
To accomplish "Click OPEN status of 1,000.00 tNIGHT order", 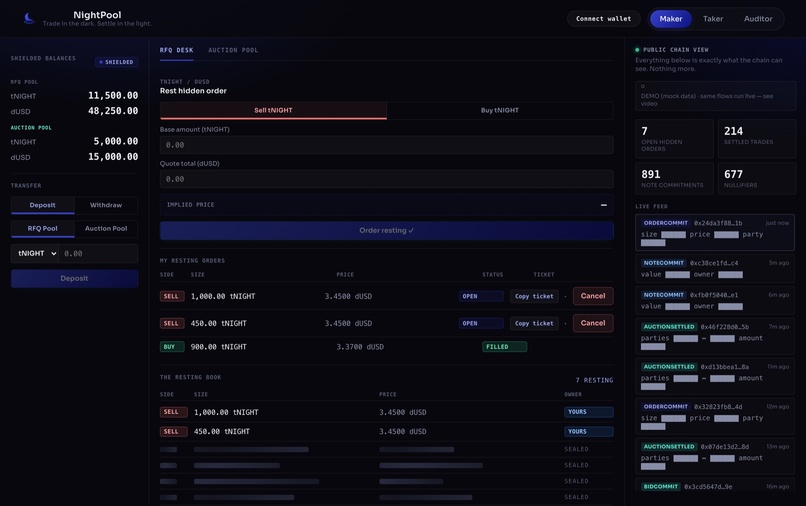I will point(481,296).
